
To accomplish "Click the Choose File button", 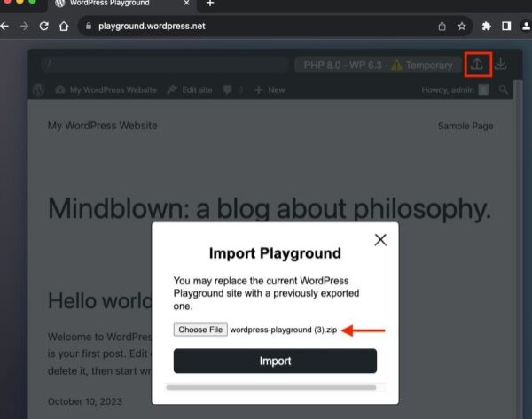I will coord(200,330).
